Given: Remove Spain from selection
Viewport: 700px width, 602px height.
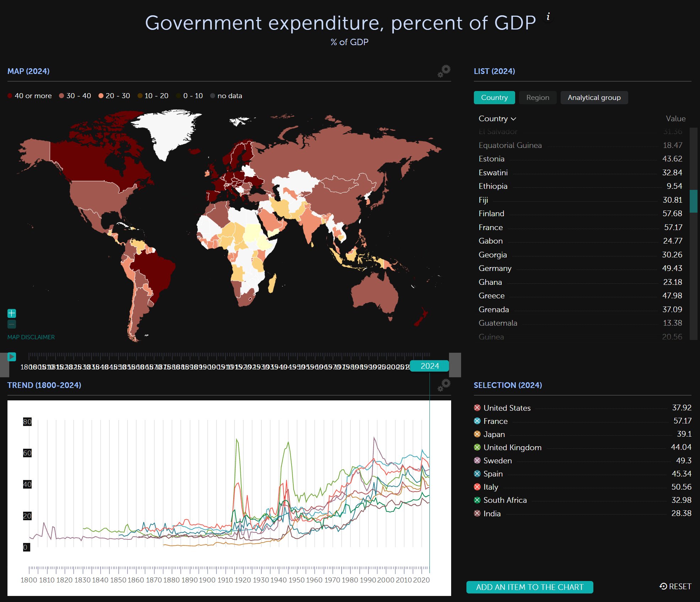Looking at the screenshot, I should pyautogui.click(x=477, y=474).
